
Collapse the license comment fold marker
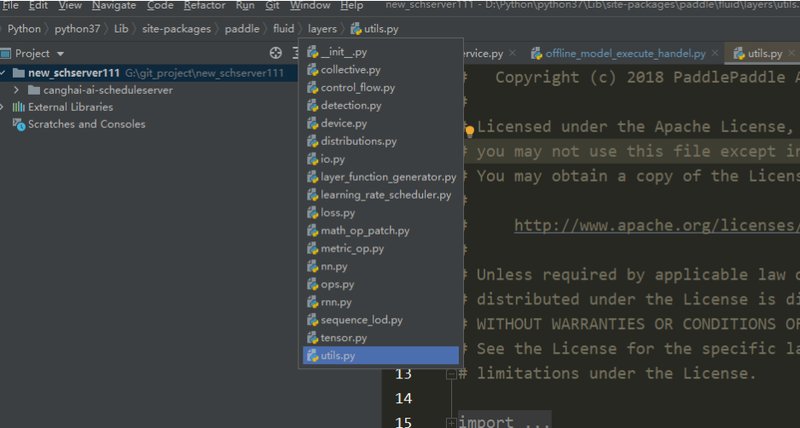pos(451,374)
